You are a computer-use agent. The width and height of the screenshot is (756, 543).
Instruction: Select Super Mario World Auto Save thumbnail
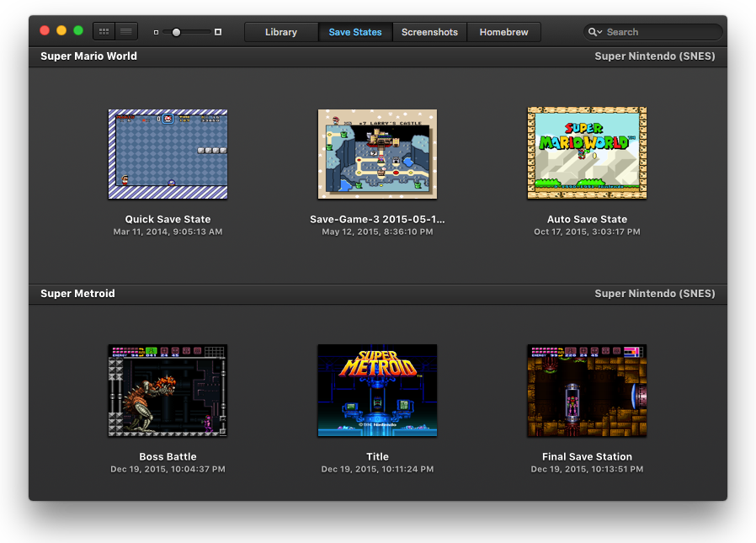587,153
